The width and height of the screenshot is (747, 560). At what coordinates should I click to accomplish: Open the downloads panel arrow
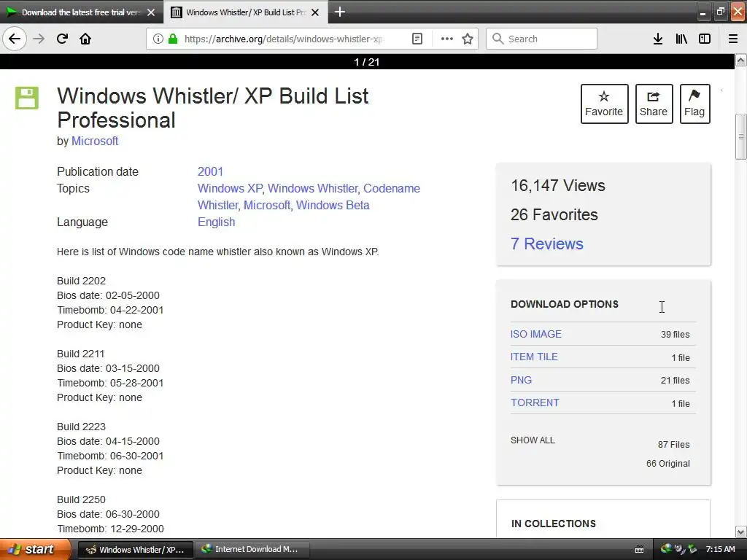658,39
